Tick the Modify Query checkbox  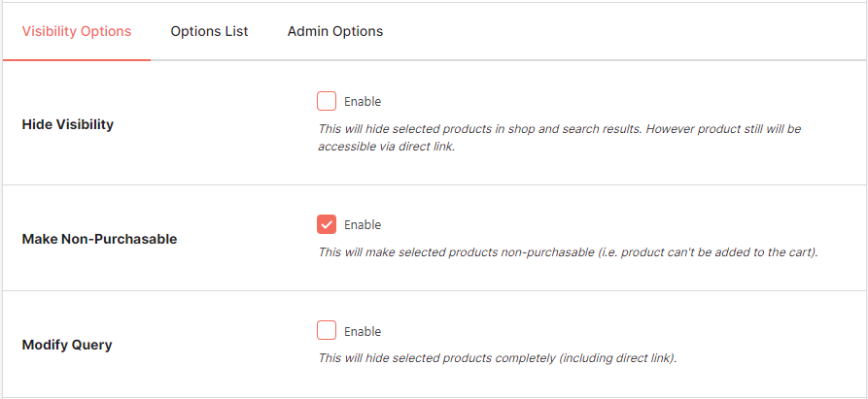click(x=327, y=331)
